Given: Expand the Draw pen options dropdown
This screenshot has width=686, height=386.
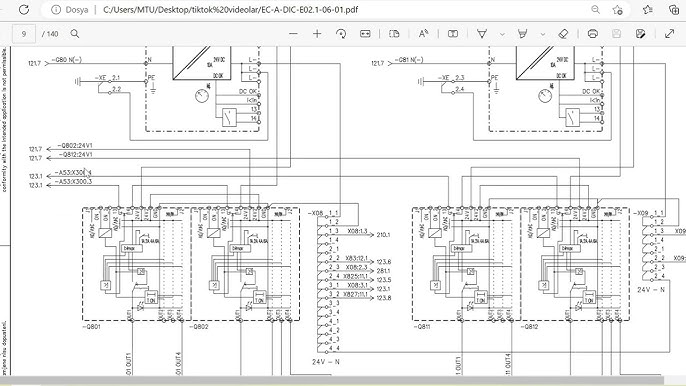Looking at the screenshot, I should pos(502,34).
